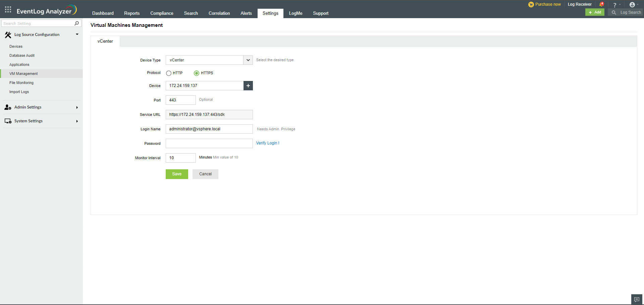Click the System Settings icon in sidebar
The width and height of the screenshot is (644, 305).
coord(8,121)
